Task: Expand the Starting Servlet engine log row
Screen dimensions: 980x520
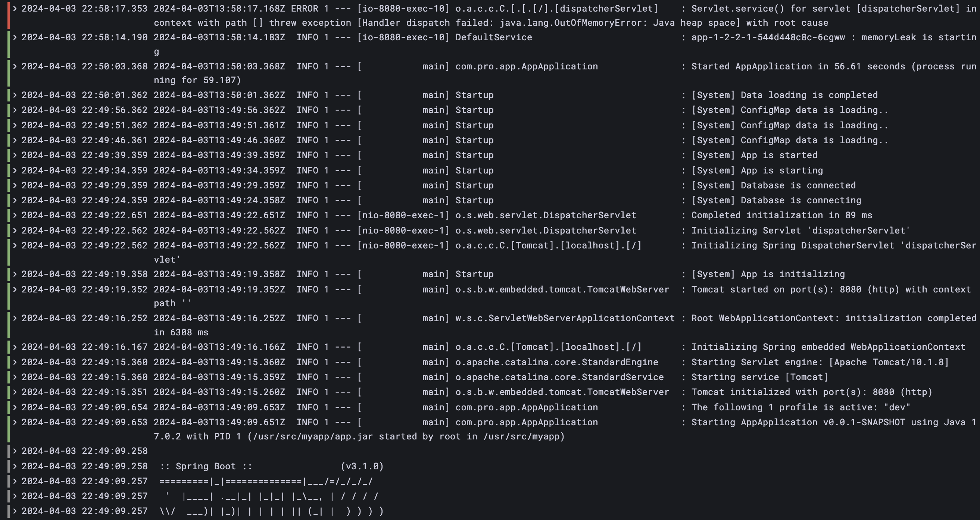Action: pos(15,362)
